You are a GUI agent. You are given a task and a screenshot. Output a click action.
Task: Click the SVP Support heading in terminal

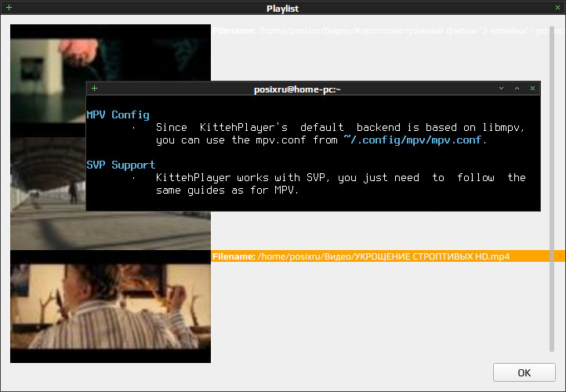(x=121, y=165)
